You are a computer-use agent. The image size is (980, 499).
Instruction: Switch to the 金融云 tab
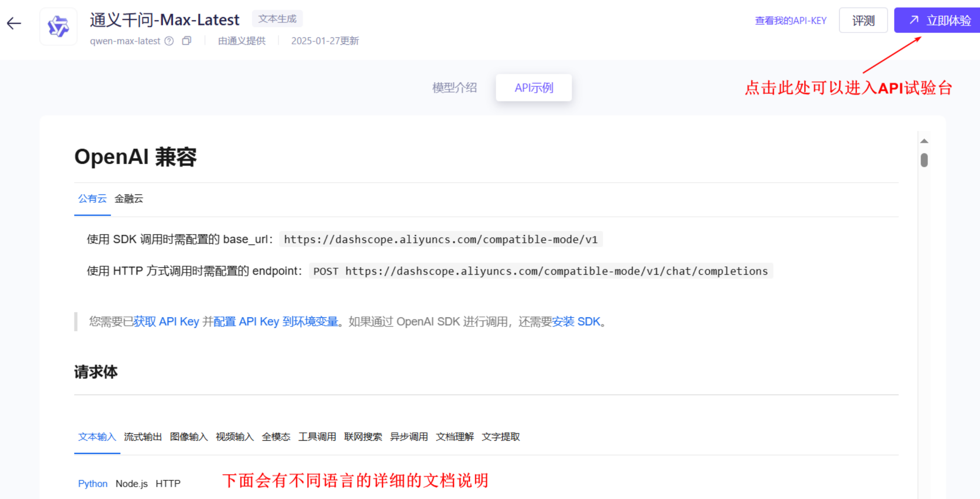129,198
